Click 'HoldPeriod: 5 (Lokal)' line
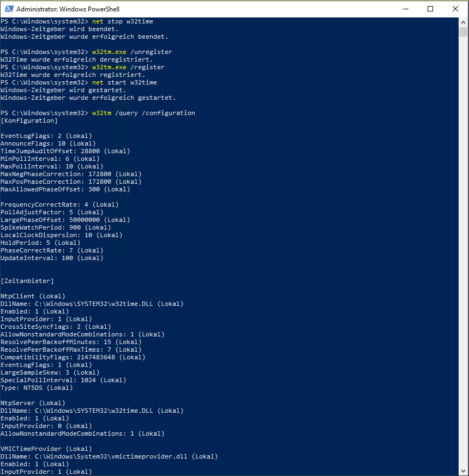This screenshot has width=469, height=476. click(x=40, y=243)
